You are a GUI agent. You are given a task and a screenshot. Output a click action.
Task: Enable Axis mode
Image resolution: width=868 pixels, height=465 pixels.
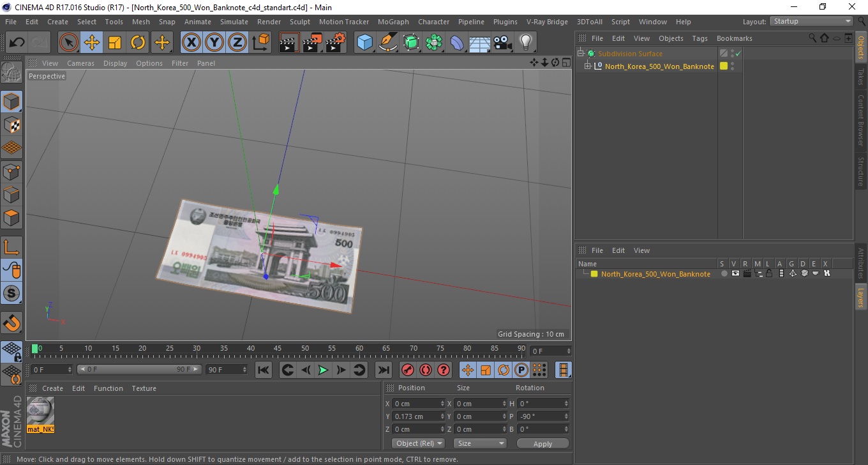click(11, 247)
